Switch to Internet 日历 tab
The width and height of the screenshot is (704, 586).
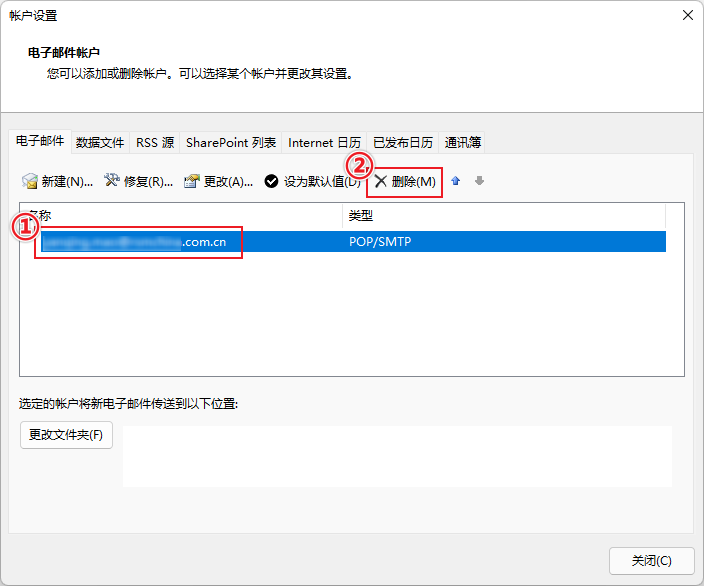click(x=325, y=143)
